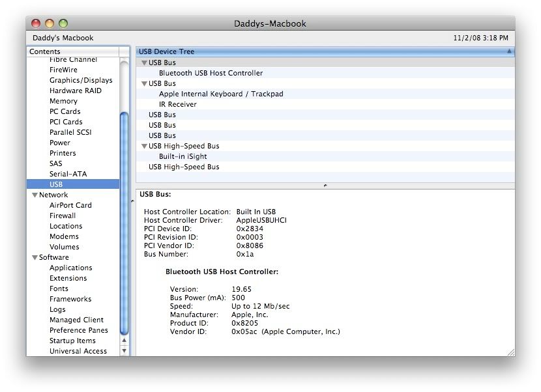
Task: Click the blue sidebar scrollbar thumb
Action: (124, 223)
